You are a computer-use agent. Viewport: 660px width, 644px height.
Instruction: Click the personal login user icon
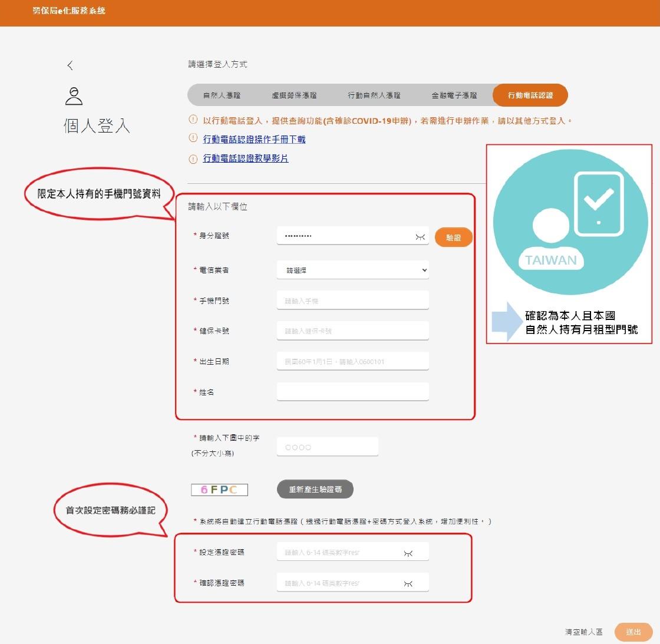pyautogui.click(x=74, y=96)
